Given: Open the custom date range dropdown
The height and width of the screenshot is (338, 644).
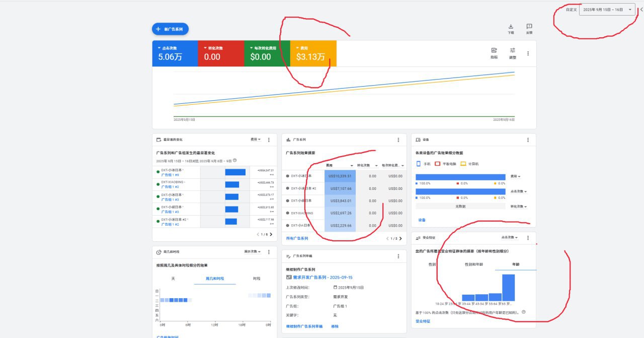Looking at the screenshot, I should [x=607, y=10].
